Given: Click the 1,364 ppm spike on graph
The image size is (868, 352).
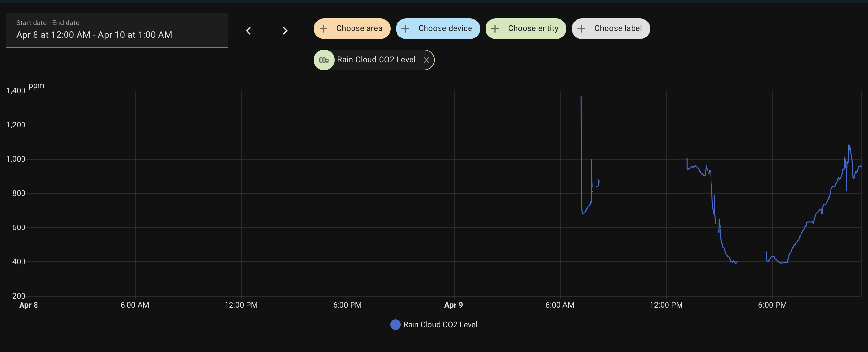Looking at the screenshot, I should click(x=581, y=97).
